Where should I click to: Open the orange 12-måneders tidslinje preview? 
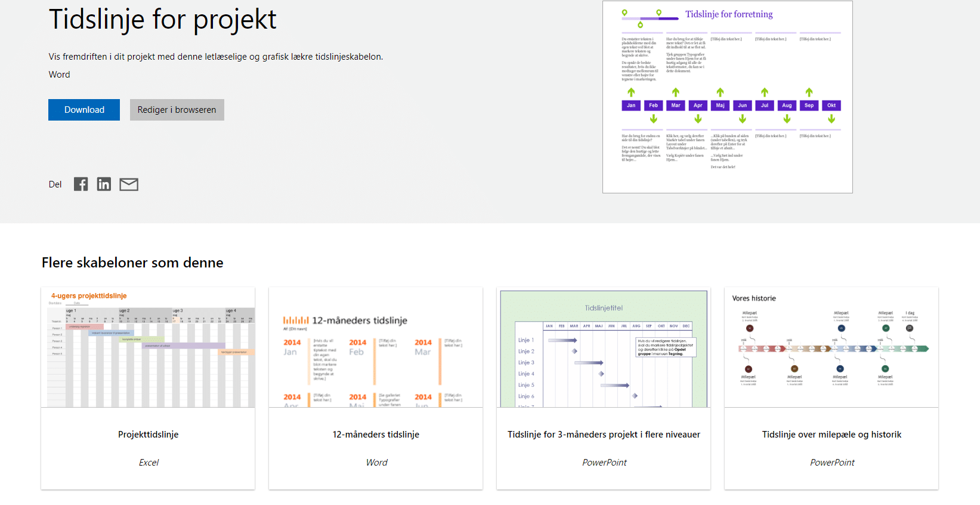(x=376, y=347)
